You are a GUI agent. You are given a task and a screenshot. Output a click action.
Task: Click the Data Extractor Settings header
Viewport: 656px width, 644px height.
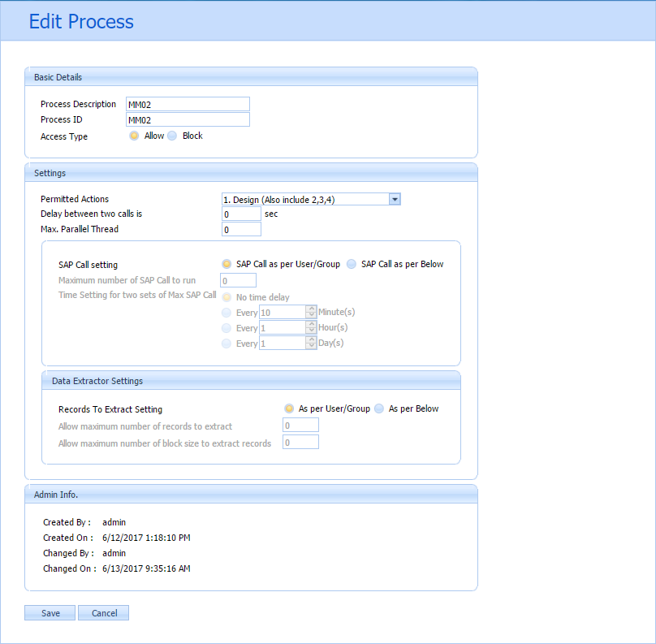(251, 381)
